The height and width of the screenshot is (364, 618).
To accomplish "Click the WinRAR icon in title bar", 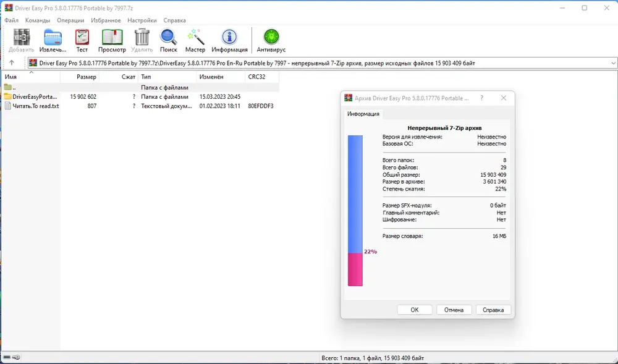I will coord(9,8).
